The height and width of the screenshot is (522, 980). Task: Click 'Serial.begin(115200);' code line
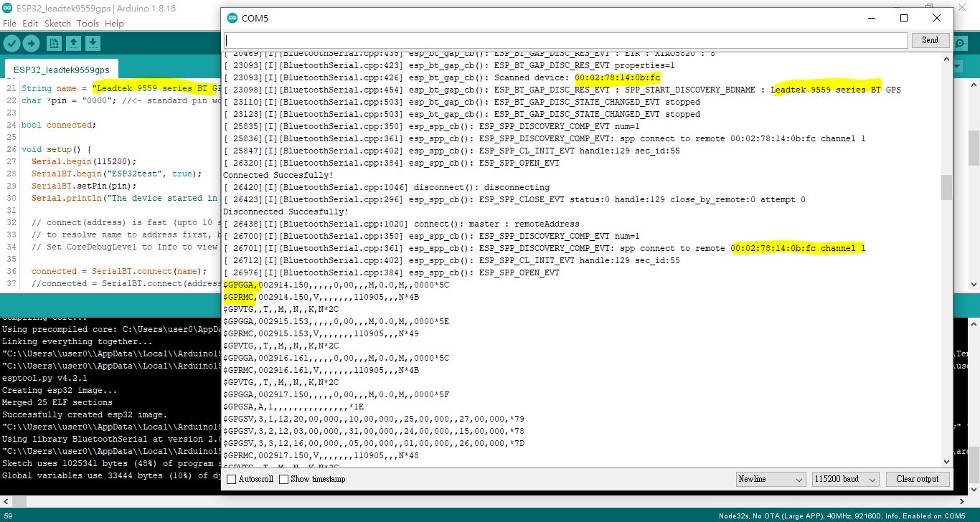tap(83, 161)
